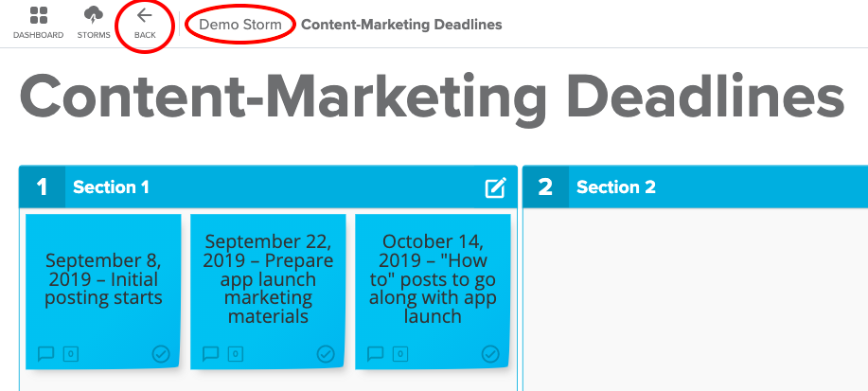Select the Section 2 header title
The image size is (868, 391).
616,187
